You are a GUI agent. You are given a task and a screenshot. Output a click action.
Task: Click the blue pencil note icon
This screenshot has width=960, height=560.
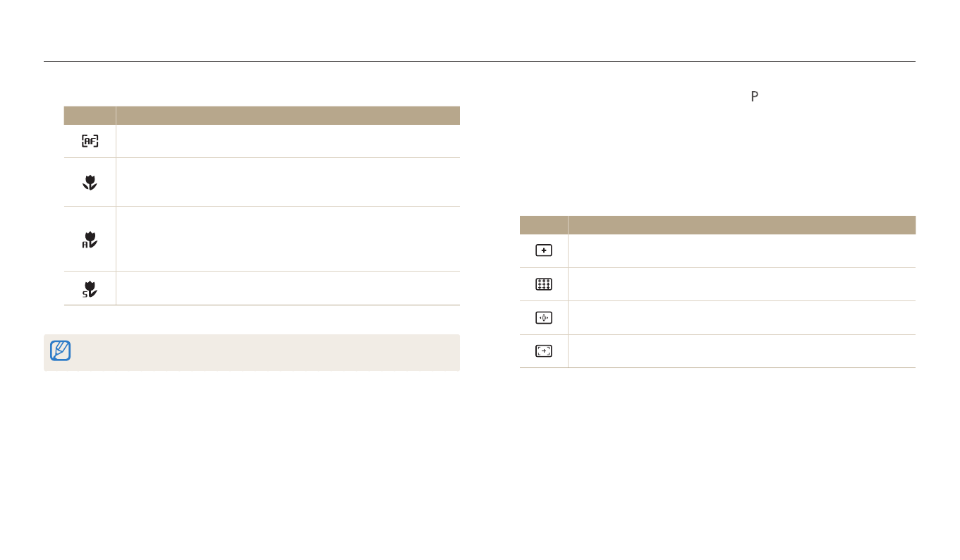point(61,351)
